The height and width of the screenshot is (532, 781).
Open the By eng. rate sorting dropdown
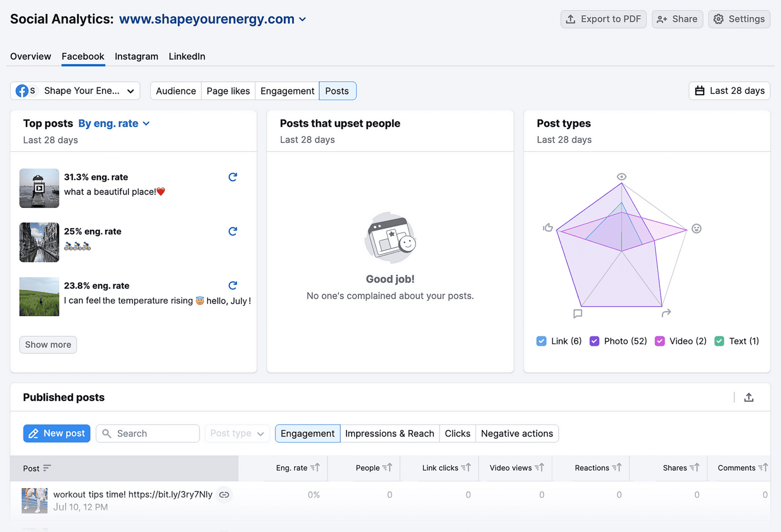114,123
